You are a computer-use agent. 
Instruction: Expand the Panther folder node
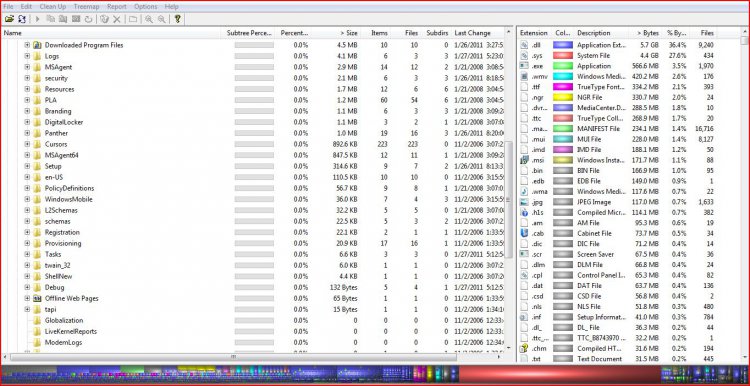(x=27, y=133)
